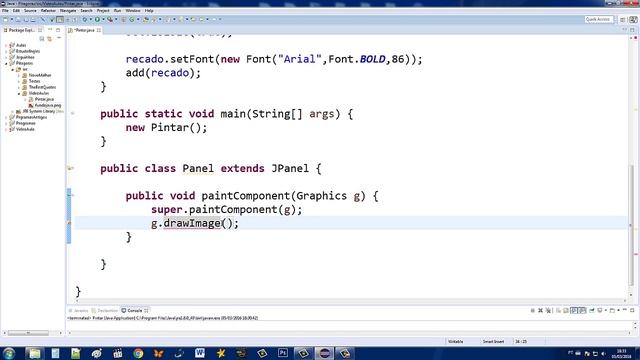Click the console Terminate icon
Image resolution: width=640 pixels, height=360 pixels.
[533, 311]
